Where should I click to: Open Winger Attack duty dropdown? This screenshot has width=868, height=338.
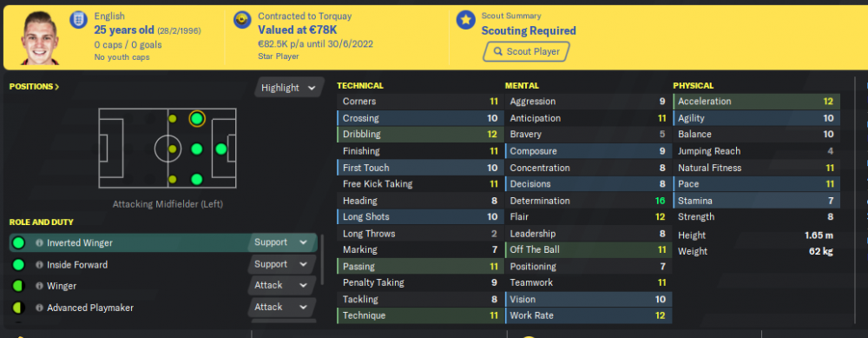coord(280,285)
